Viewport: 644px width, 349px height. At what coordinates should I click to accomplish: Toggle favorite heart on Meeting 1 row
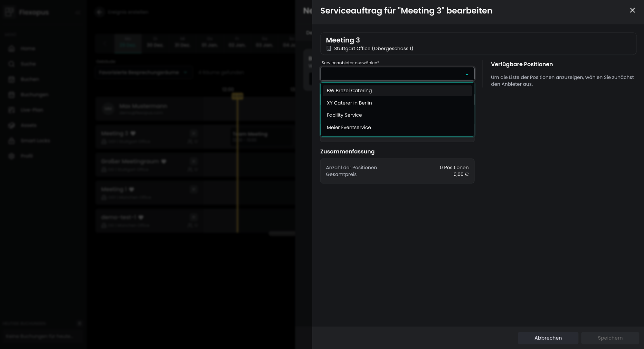131,189
